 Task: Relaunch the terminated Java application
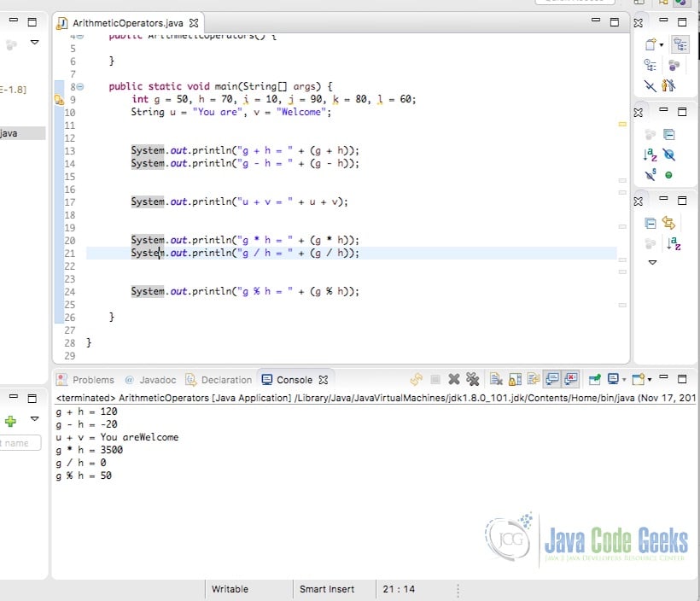coord(417,379)
